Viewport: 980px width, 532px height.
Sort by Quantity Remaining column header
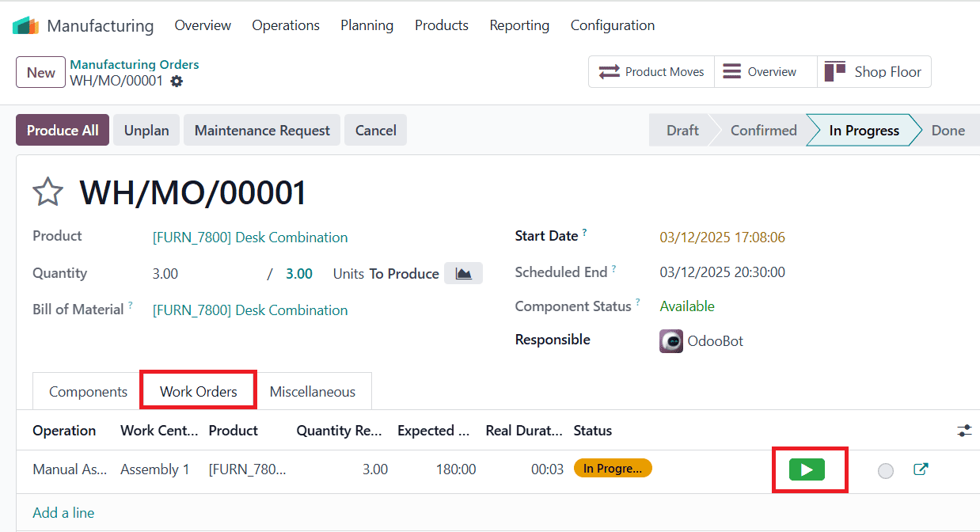[x=340, y=431]
